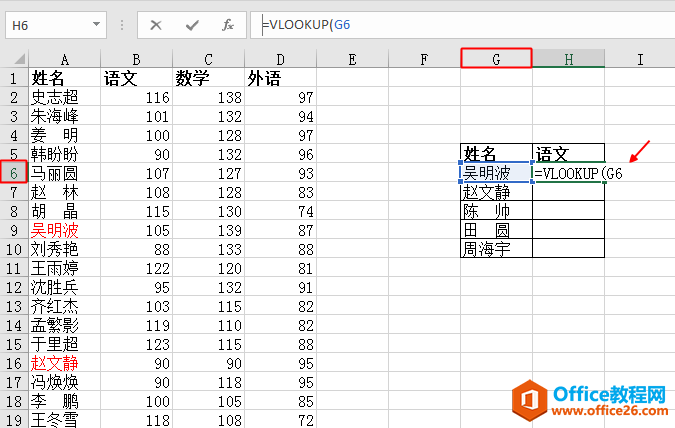Click cell containing 朱海峰
The height and width of the screenshot is (428, 675).
point(65,116)
